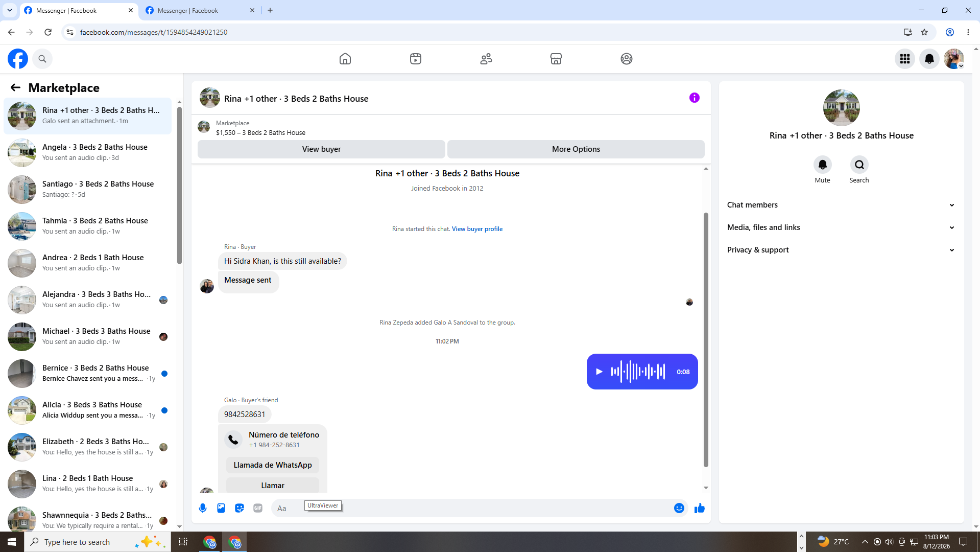
Task: Open Santiago 3 Beds 2 Baths House chat
Action: click(88, 189)
